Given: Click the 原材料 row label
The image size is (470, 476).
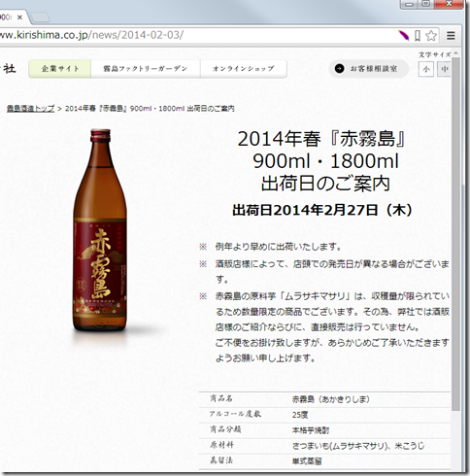Looking at the screenshot, I should click(221, 445).
